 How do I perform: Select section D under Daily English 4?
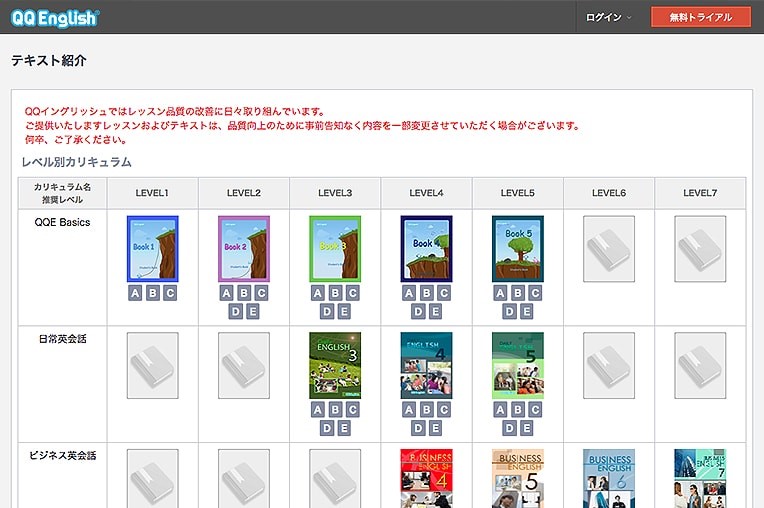(418, 429)
